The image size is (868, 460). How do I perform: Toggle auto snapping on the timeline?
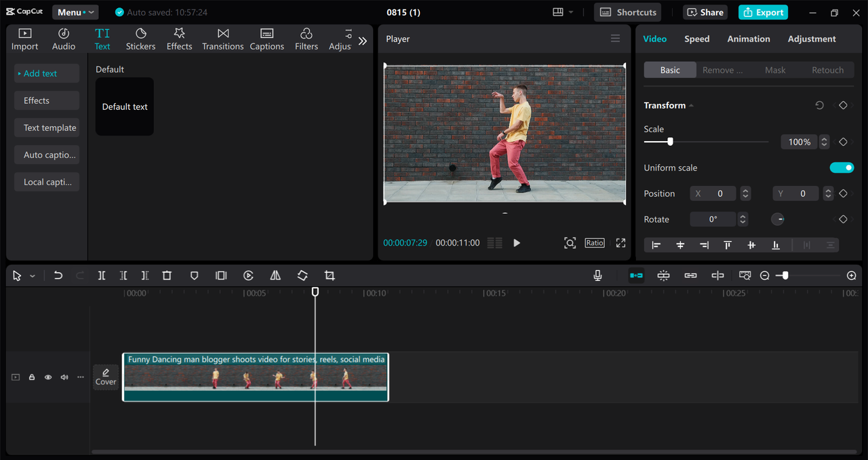point(663,275)
